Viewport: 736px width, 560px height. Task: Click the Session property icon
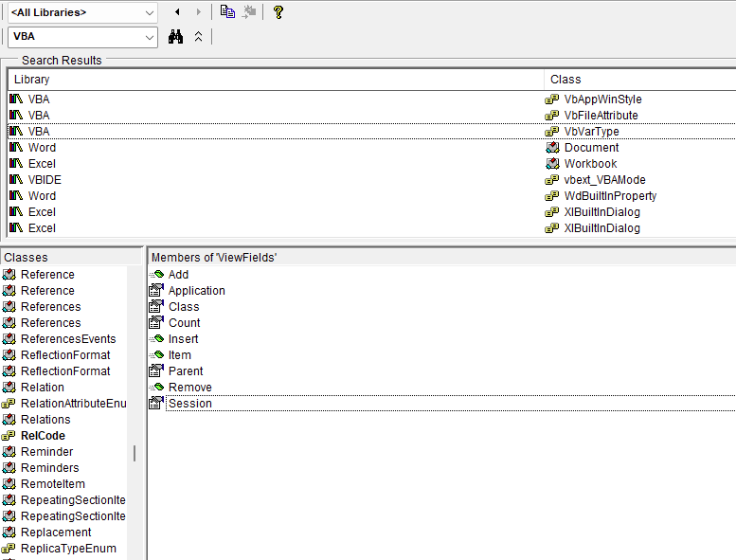pyautogui.click(x=156, y=403)
